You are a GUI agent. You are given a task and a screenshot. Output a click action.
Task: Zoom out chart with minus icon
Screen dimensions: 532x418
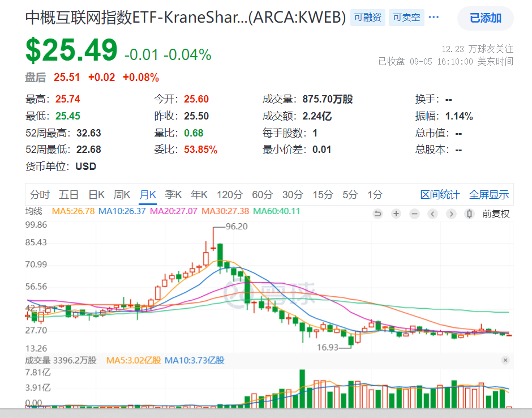(x=414, y=214)
